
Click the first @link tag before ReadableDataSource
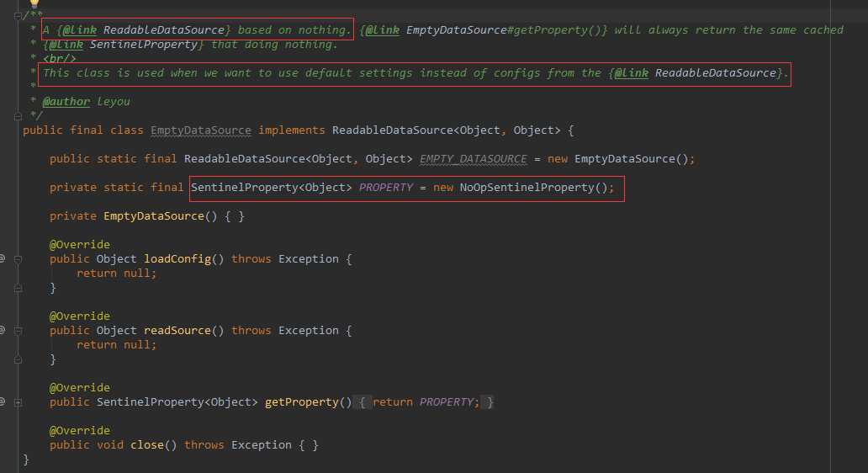(x=80, y=30)
